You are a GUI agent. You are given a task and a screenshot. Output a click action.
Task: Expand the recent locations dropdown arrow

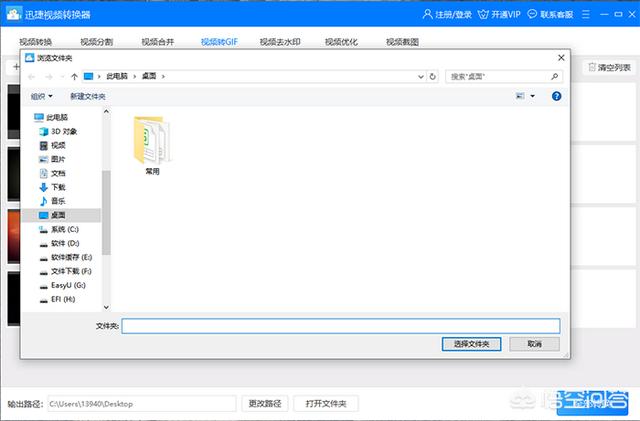(62, 76)
